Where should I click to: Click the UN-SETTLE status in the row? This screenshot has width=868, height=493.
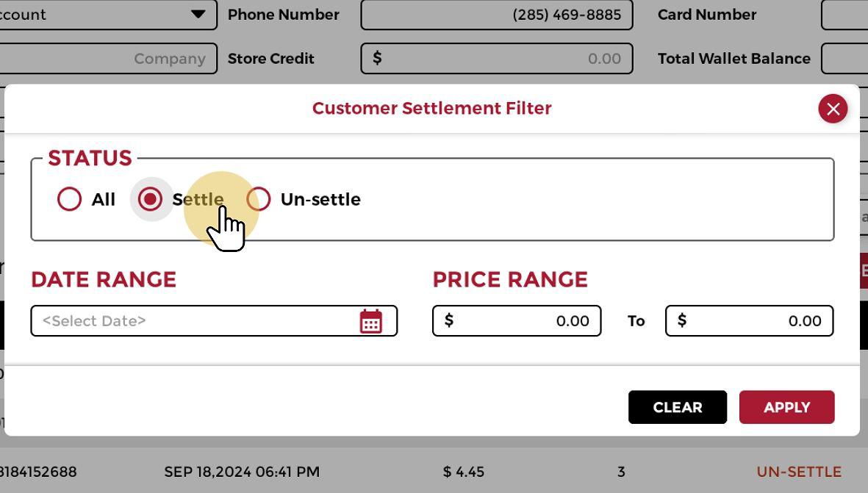(798, 472)
